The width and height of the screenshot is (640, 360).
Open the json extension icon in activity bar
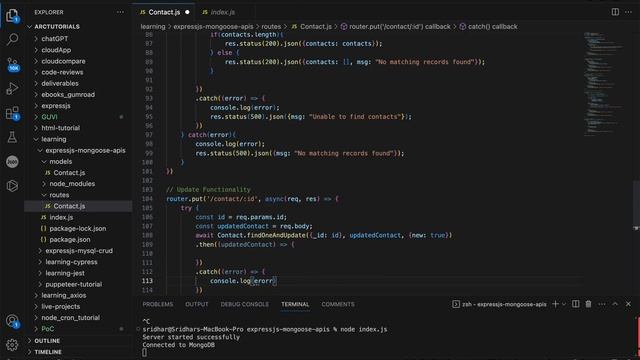tap(12, 162)
